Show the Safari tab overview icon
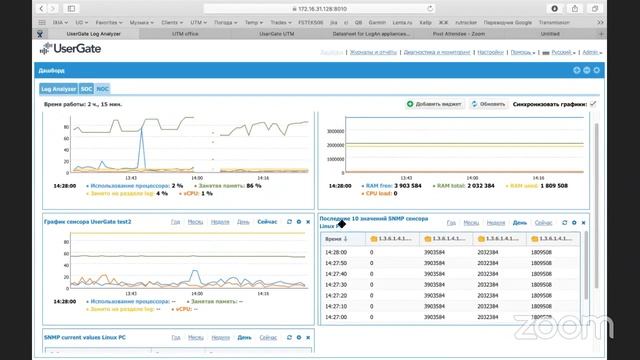Viewport: 640px width, 360px height. (595, 9)
